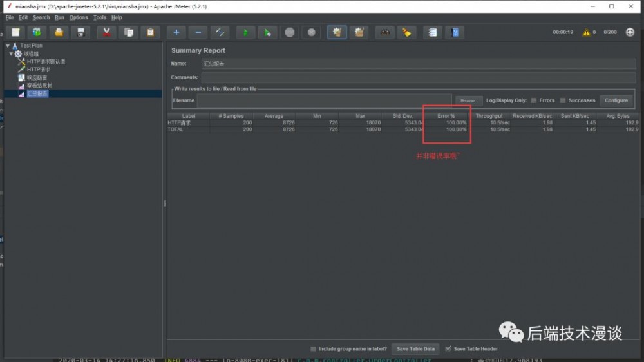The width and height of the screenshot is (644, 362).
Task: Select the 响应断言 tree item
Action: point(37,78)
